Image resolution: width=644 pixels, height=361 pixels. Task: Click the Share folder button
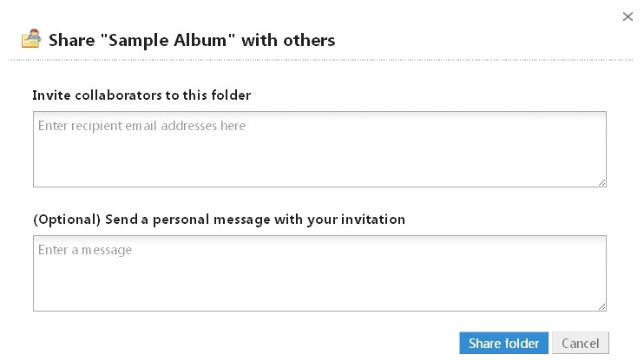(x=503, y=343)
